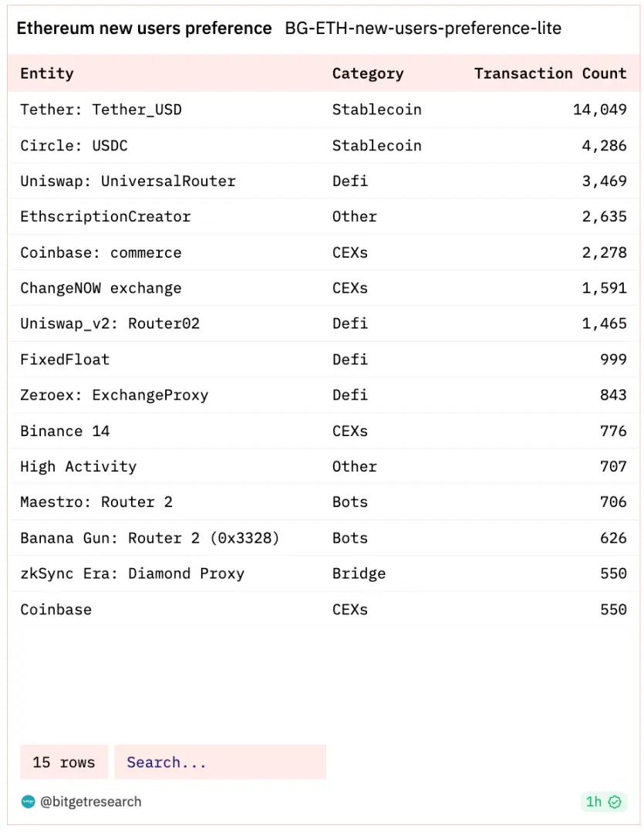This screenshot has height=832, width=644.
Task: Sort by the Entity column header
Action: [x=47, y=74]
